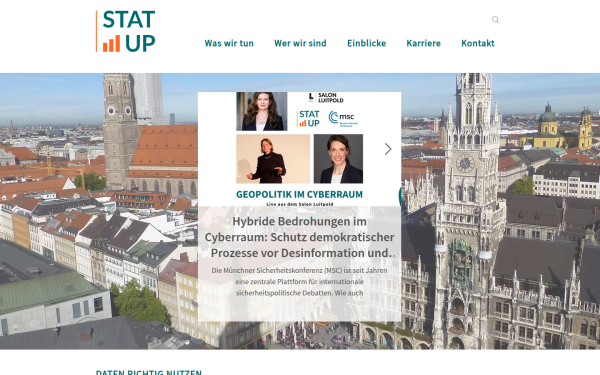Click the speaker on stage photo
Viewport: 600px width, 375px height.
coord(273,159)
